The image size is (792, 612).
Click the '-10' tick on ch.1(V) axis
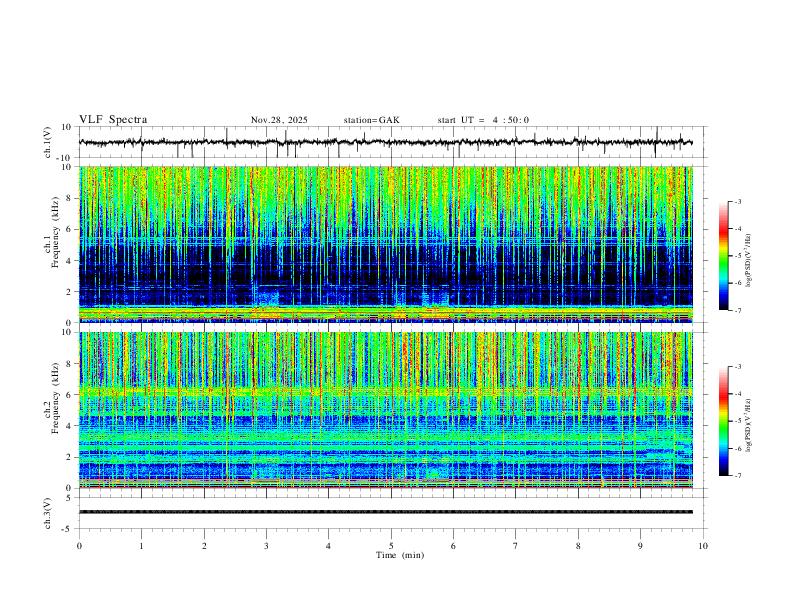tap(65, 158)
